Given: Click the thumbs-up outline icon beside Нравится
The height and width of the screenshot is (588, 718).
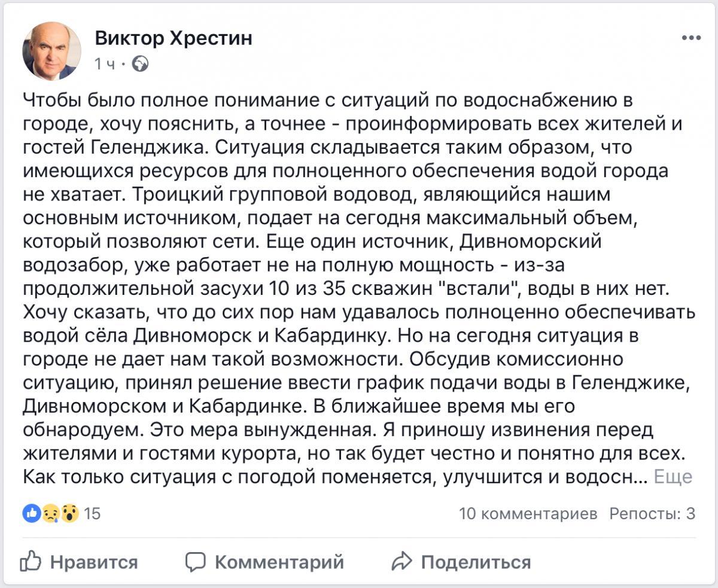Looking at the screenshot, I should (x=31, y=561).
